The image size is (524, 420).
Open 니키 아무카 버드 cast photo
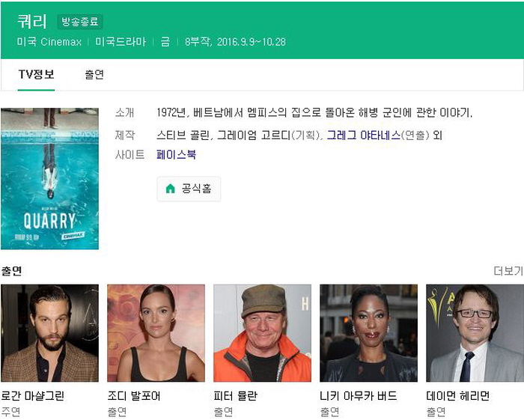(x=368, y=333)
